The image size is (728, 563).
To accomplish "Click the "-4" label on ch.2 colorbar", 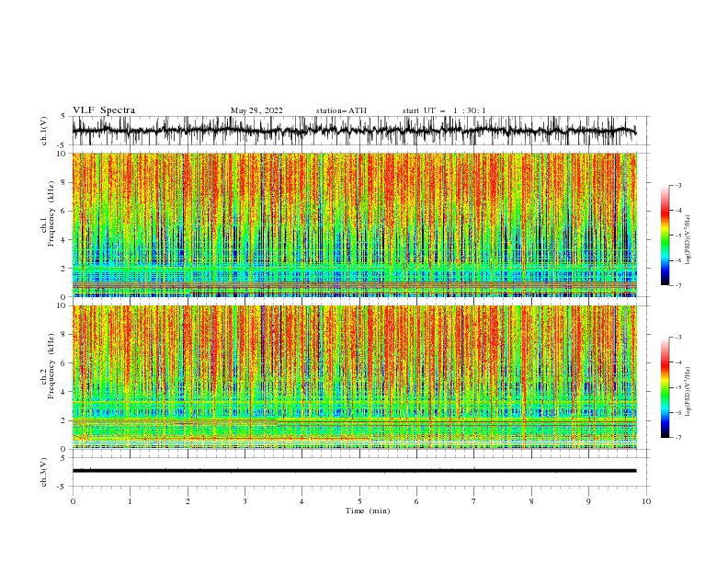I will coord(678,362).
